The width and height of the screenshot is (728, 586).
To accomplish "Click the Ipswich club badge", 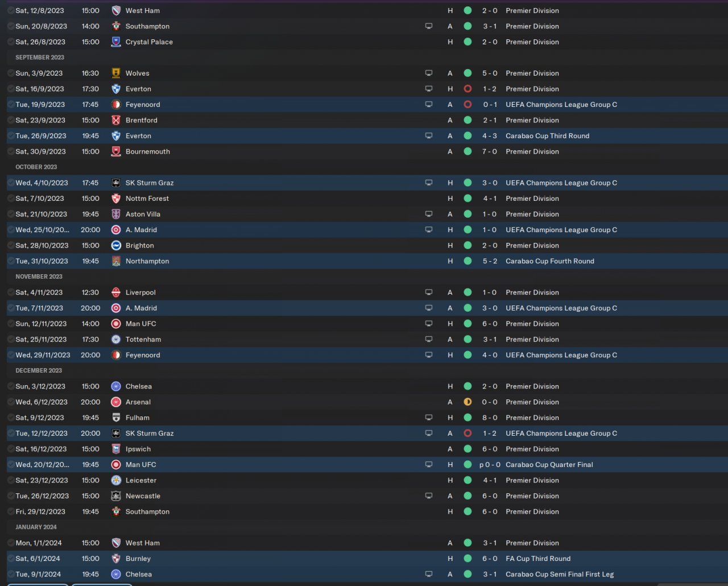I will (x=116, y=449).
